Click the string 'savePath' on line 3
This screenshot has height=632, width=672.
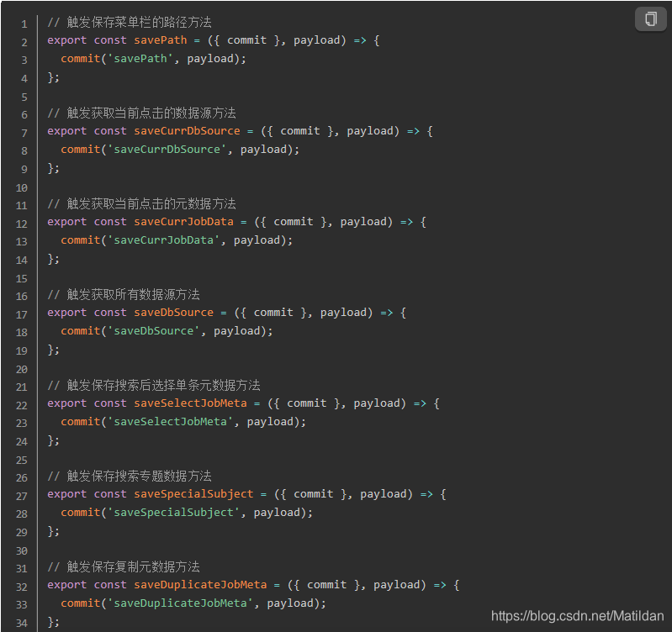(x=140, y=59)
